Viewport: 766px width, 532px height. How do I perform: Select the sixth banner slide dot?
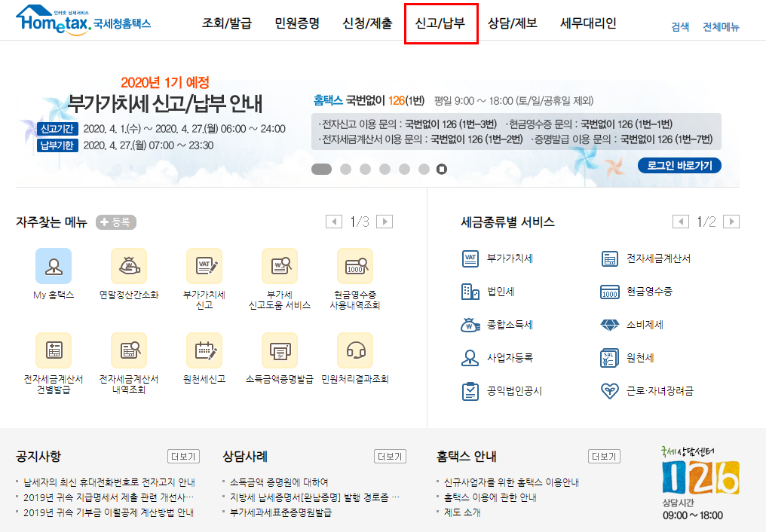pyautogui.click(x=424, y=169)
